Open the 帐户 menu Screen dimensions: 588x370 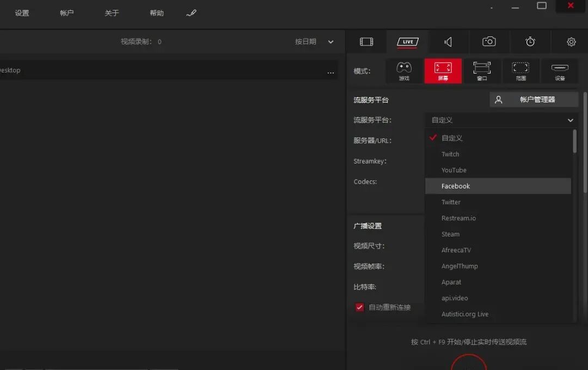tap(67, 13)
